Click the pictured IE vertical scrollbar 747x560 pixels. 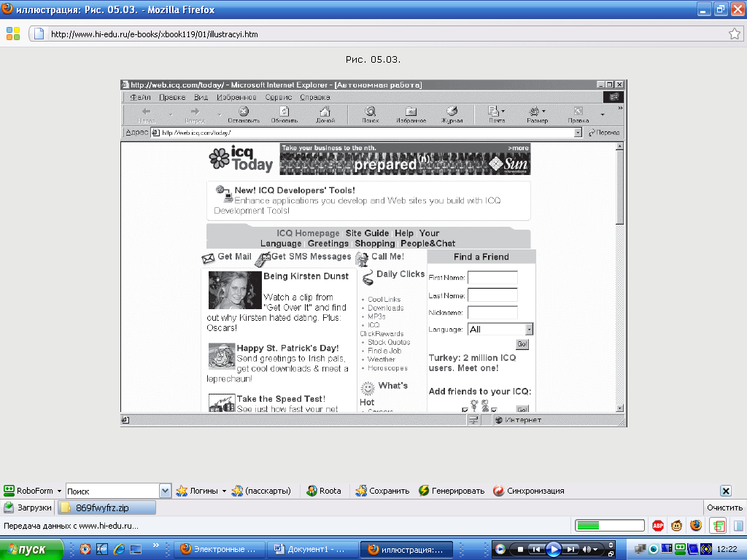click(620, 277)
